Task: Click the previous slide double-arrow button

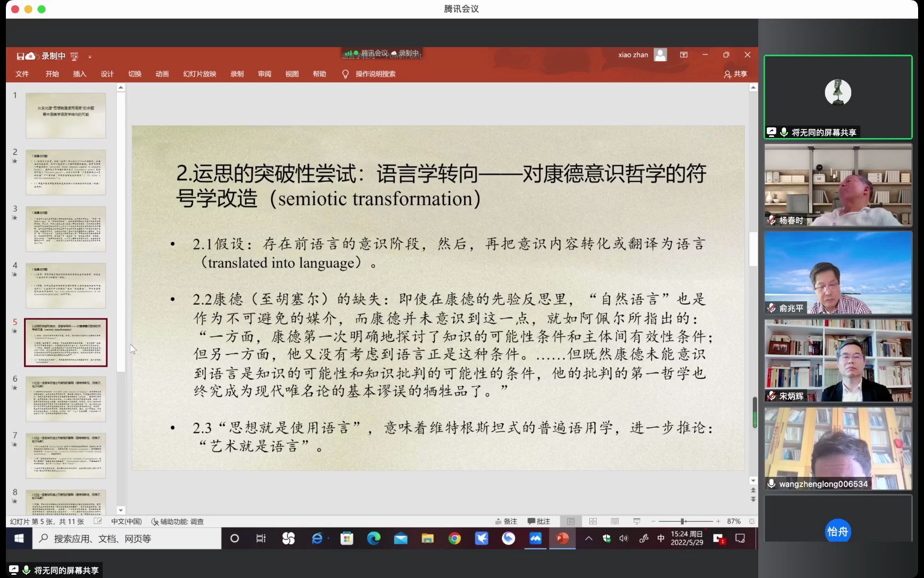Action: 753,490
